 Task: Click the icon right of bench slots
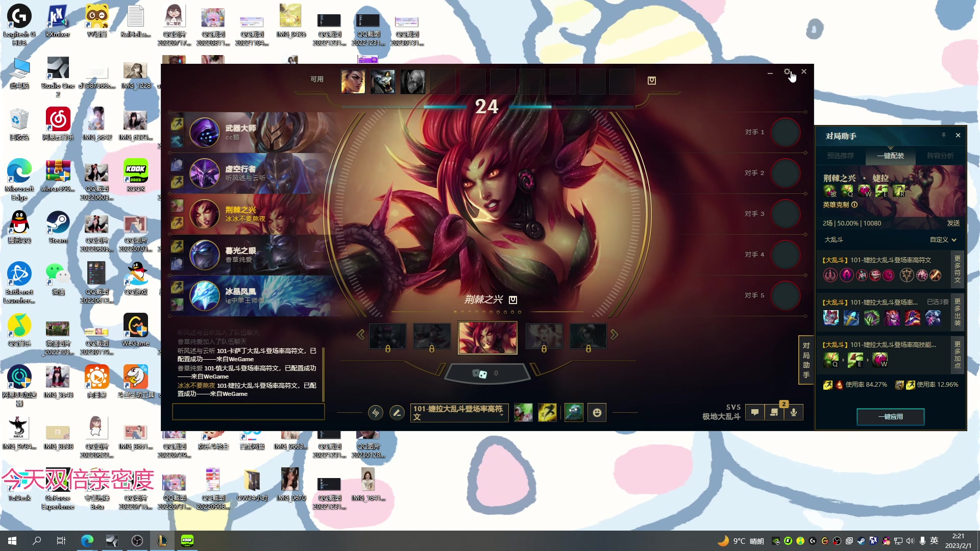[x=652, y=81]
